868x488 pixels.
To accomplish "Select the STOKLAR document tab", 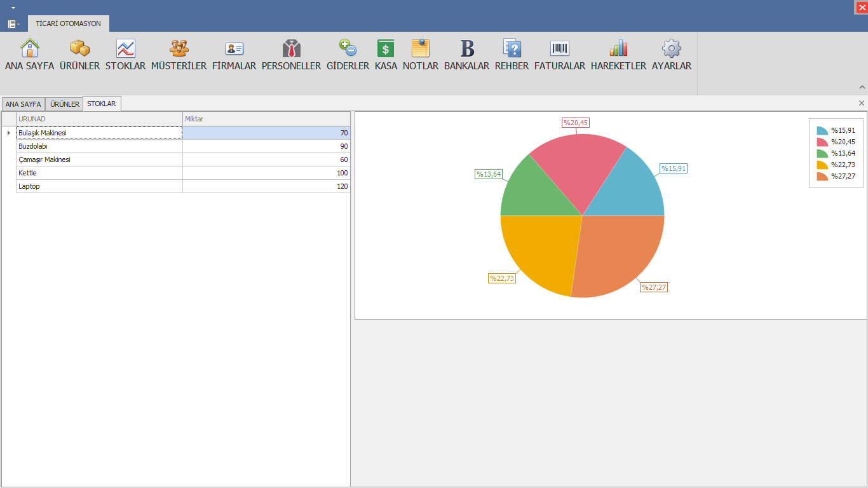I will [x=102, y=104].
